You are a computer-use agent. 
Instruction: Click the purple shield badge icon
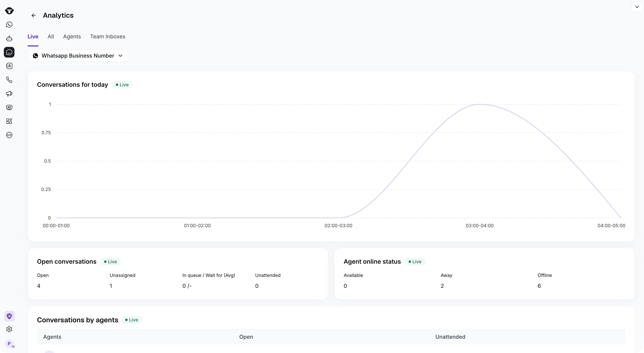click(9, 316)
